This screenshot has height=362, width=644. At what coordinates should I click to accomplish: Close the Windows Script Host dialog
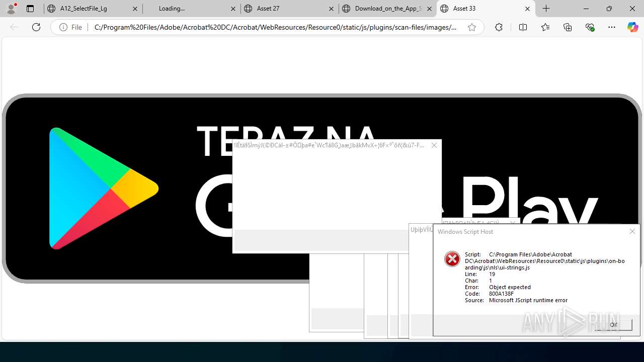point(632,231)
